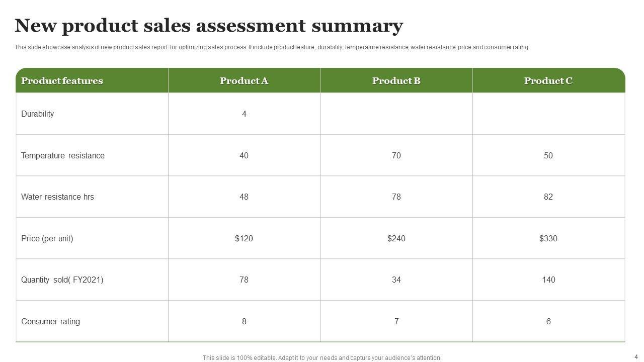The height and width of the screenshot is (362, 644).
Task: Click the empty Product C durability cell
Action: click(x=548, y=114)
